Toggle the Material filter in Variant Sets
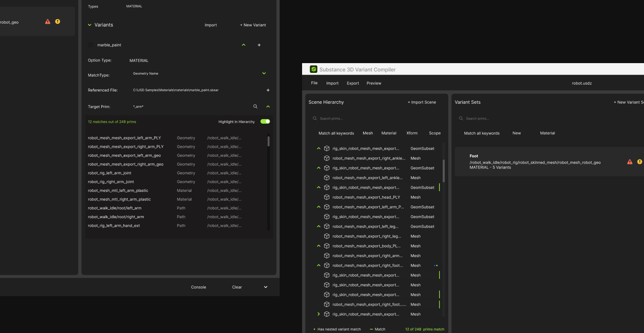The height and width of the screenshot is (333, 644). coord(547,133)
